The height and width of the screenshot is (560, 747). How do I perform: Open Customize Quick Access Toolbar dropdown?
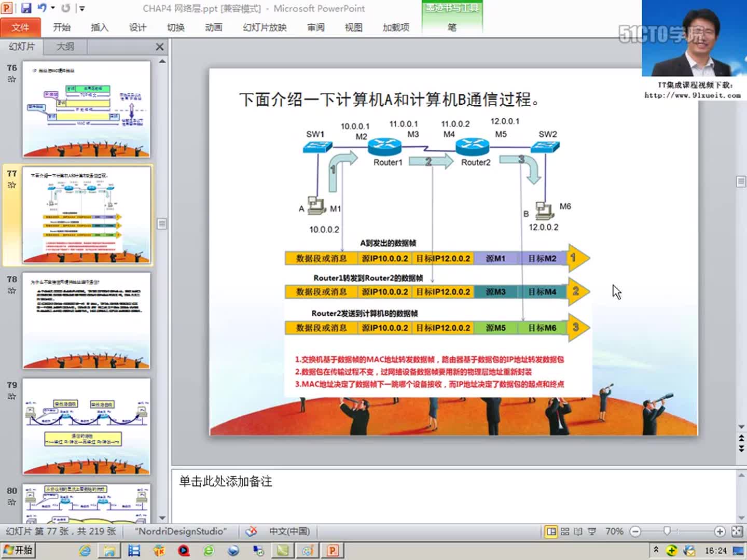[81, 8]
